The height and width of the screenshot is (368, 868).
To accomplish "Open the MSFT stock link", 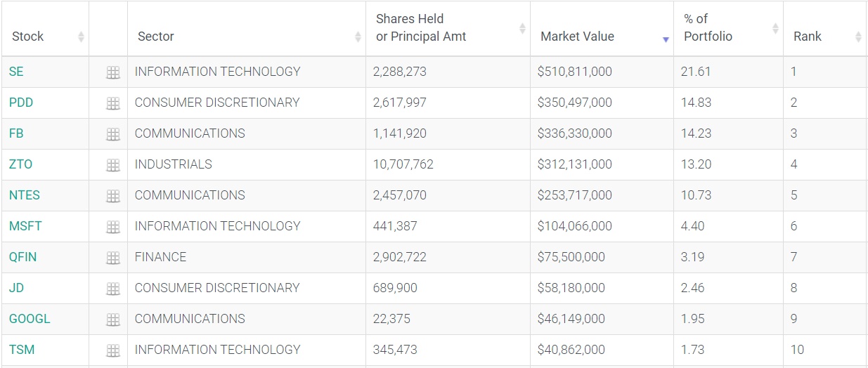I will tap(25, 226).
